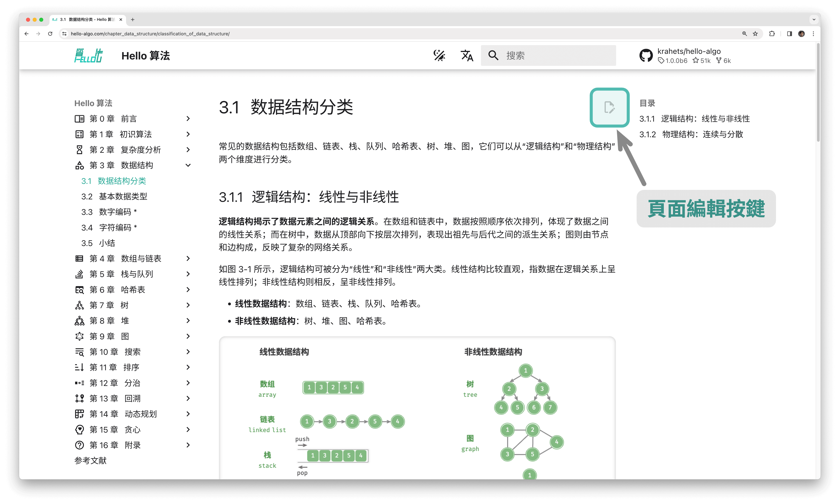Click the language toggle 文A icon

pos(467,55)
